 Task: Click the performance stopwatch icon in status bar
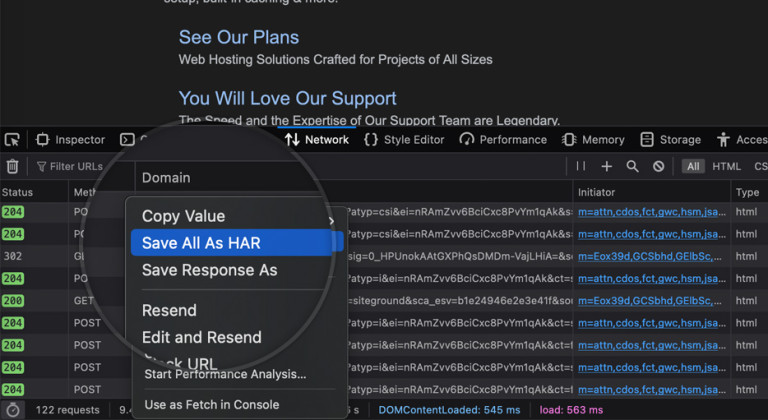click(x=13, y=410)
